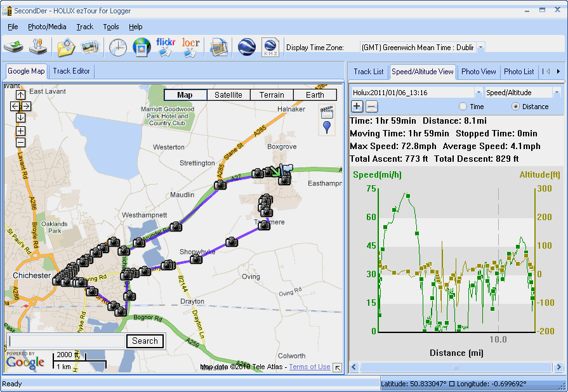Open the logger device configuration icon
Screen dimensions: 568x392
pos(38,47)
